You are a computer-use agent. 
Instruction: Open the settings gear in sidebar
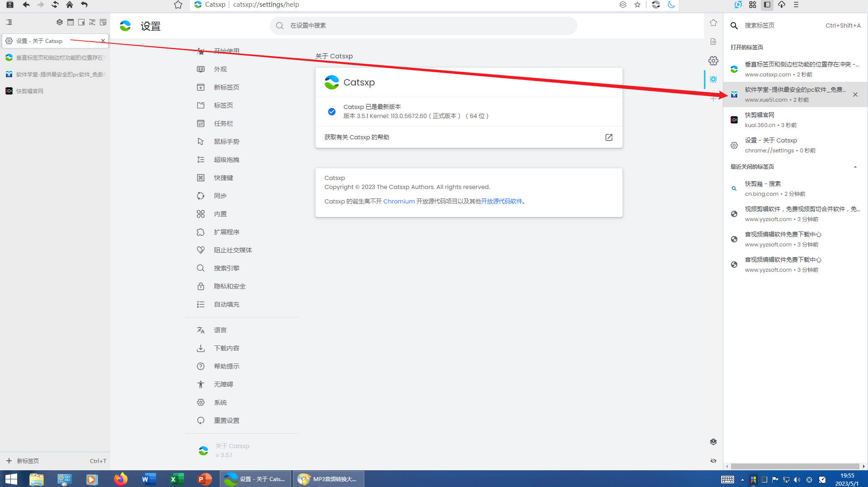pyautogui.click(x=713, y=61)
